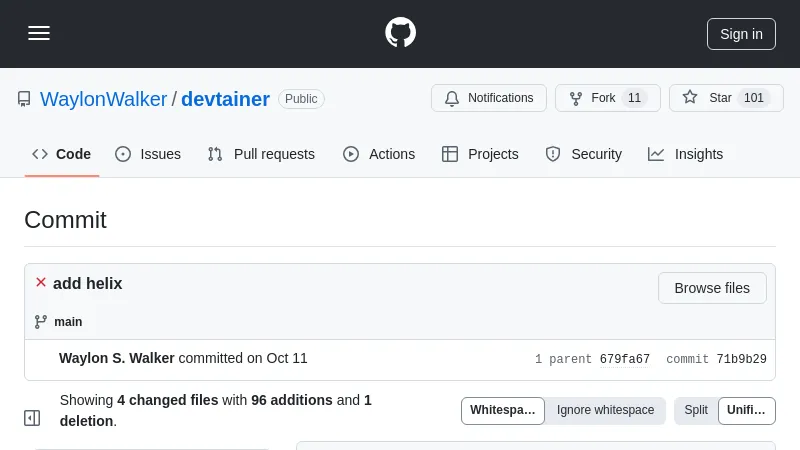This screenshot has width=800, height=450.
Task: Select the Whitespace diff option
Action: coord(503,410)
